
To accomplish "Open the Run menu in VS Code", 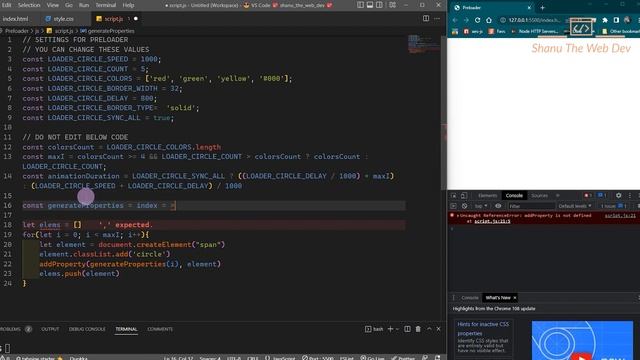I will (x=84, y=5).
